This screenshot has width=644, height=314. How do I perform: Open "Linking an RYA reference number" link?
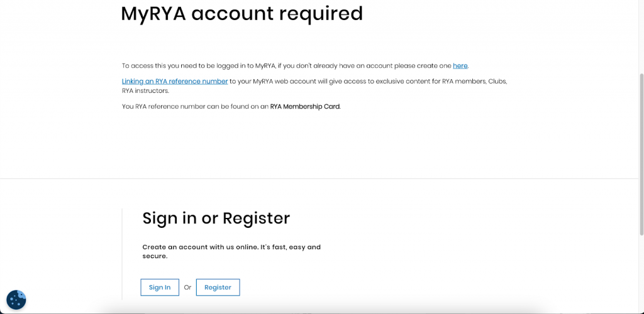pos(175,82)
